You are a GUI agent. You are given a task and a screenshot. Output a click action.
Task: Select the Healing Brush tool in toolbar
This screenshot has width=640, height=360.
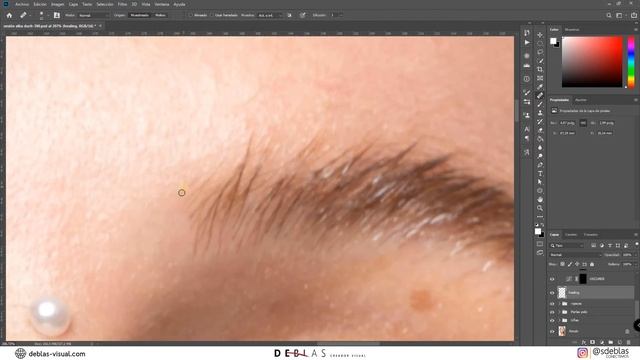pyautogui.click(x=540, y=96)
